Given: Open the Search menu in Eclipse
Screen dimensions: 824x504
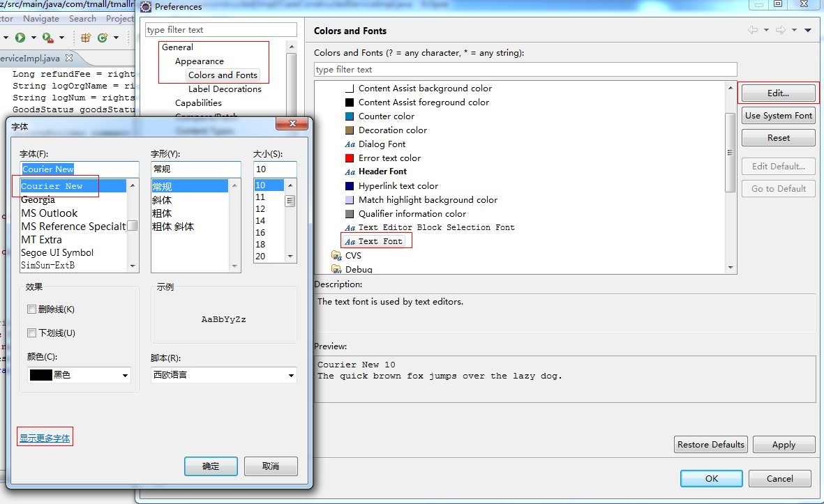Looking at the screenshot, I should 82,18.
